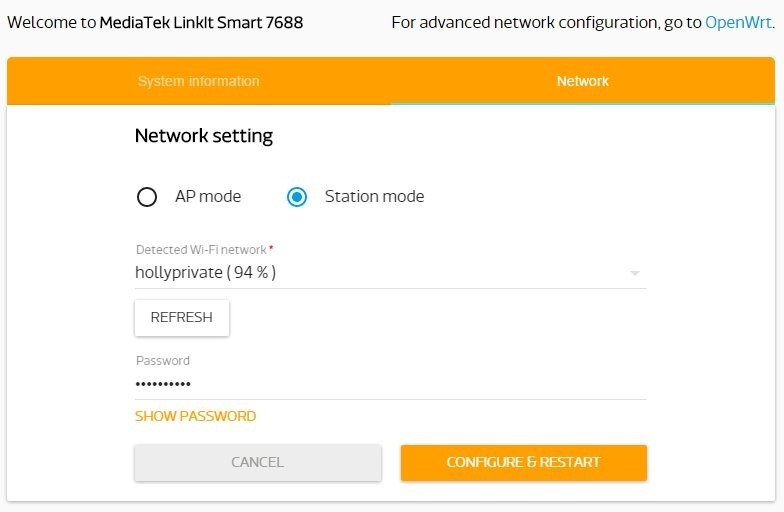Screen dimensions: 784x512
Task: Reveal the password with SHOW PASSWORD
Action: pyautogui.click(x=195, y=416)
